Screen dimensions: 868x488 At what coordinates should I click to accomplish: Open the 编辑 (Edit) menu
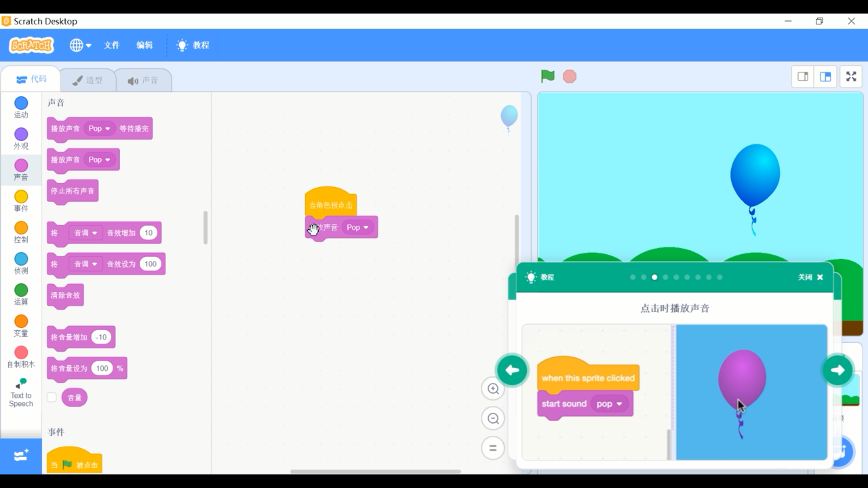point(145,45)
